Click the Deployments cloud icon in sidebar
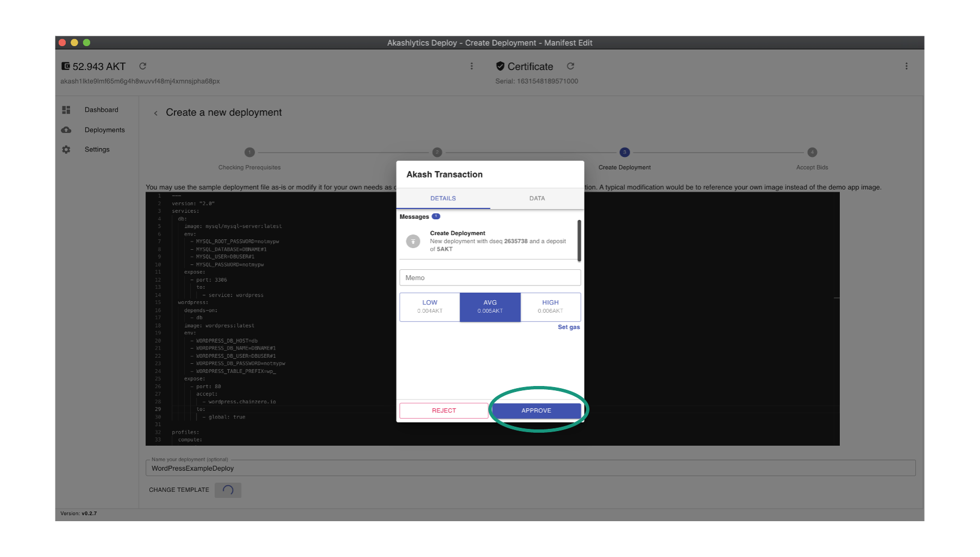The height and width of the screenshot is (557, 980). pyautogui.click(x=66, y=130)
